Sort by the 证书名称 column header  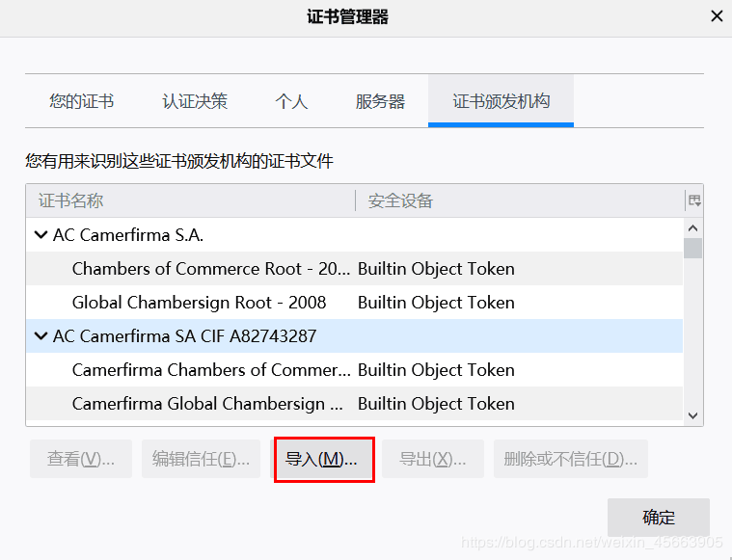coord(190,200)
